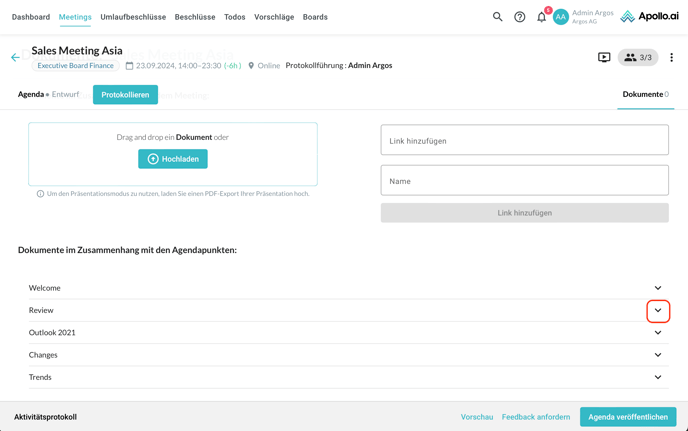This screenshot has height=431, width=688.
Task: Expand the Changes agenda item
Action: click(657, 355)
